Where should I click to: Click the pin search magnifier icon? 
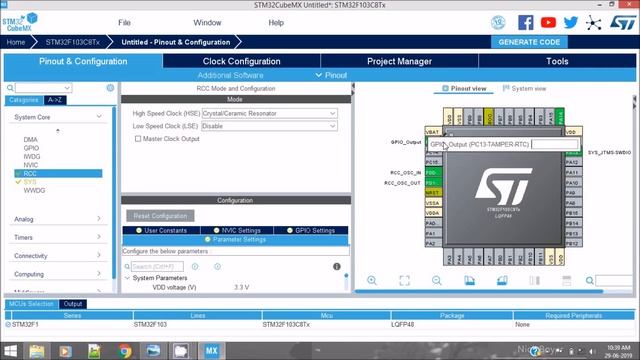coord(589,280)
